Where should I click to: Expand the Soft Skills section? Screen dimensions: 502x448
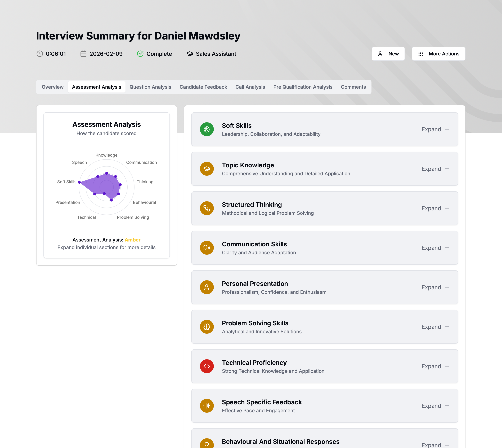tap(435, 129)
